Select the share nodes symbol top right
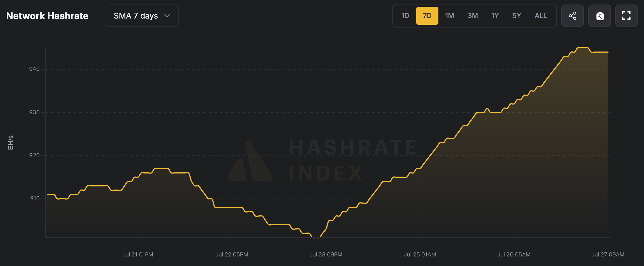 pos(573,16)
